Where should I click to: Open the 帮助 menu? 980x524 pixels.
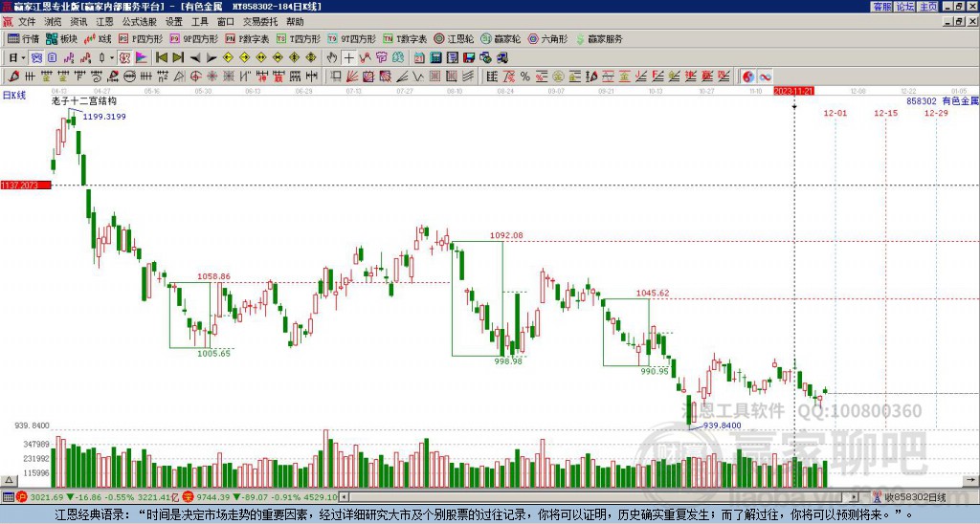click(295, 22)
